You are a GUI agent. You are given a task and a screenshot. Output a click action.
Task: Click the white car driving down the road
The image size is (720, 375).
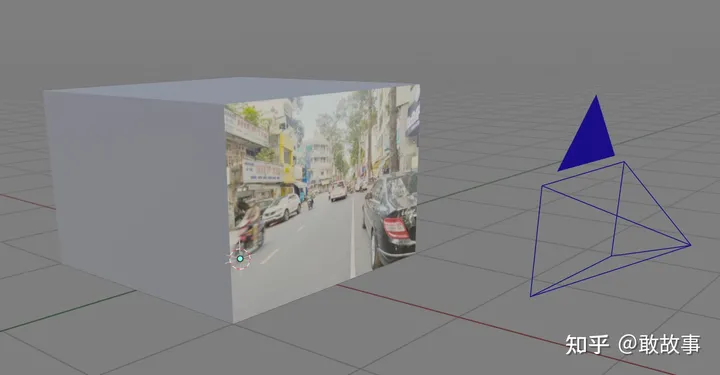[x=338, y=190]
